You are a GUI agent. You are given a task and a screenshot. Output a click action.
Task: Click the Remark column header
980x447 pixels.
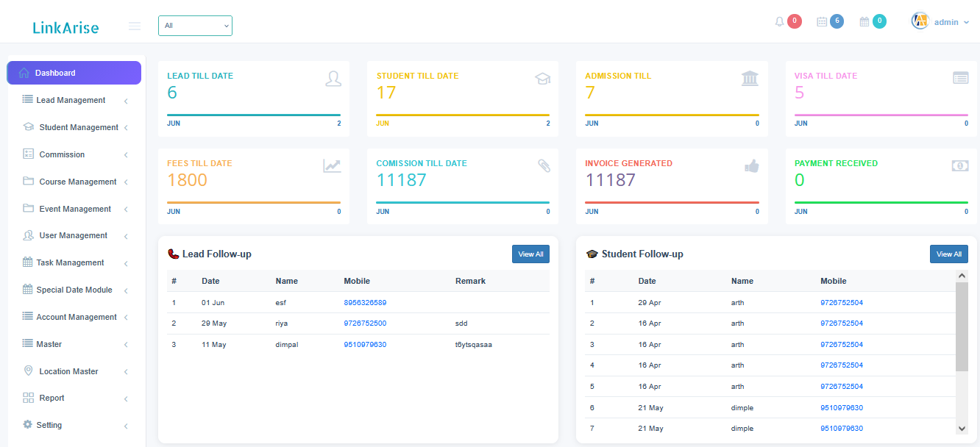pyautogui.click(x=470, y=281)
